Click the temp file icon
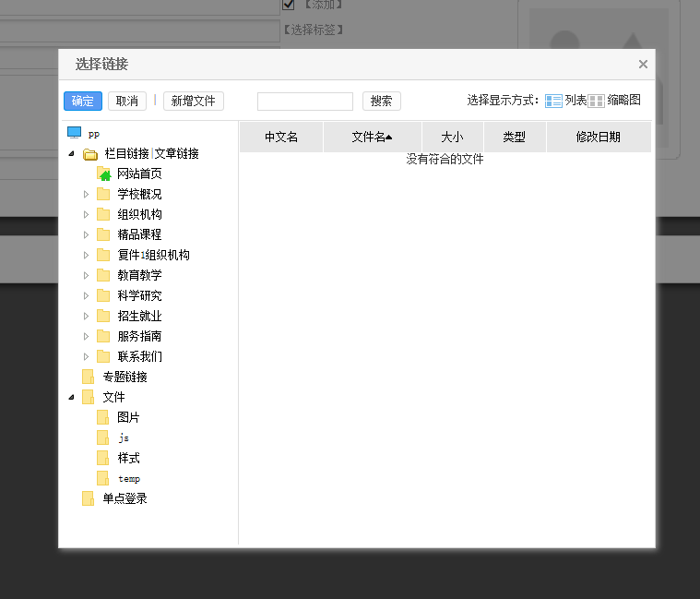The height and width of the screenshot is (599, 700). click(103, 478)
